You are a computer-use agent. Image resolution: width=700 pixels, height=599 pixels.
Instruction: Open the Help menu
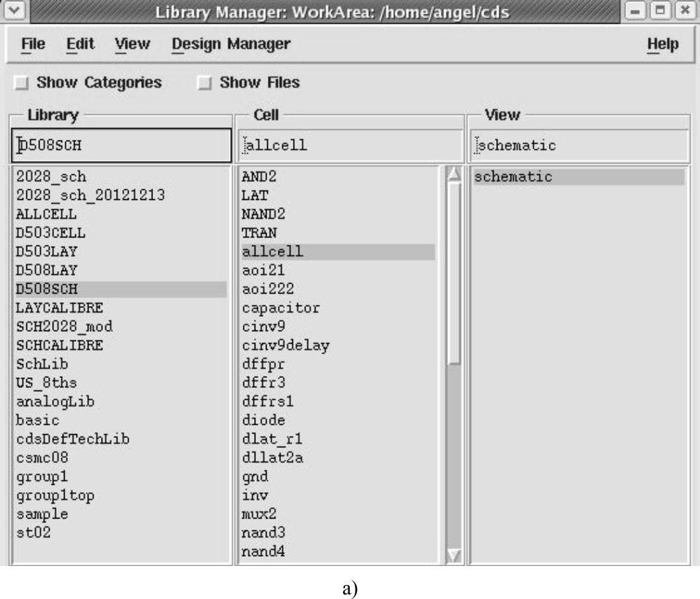click(662, 44)
